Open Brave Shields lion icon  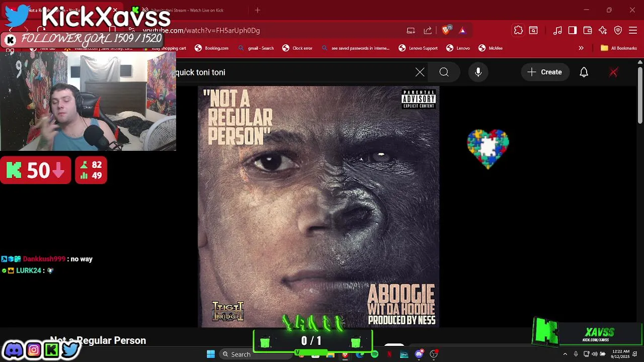pos(446,30)
